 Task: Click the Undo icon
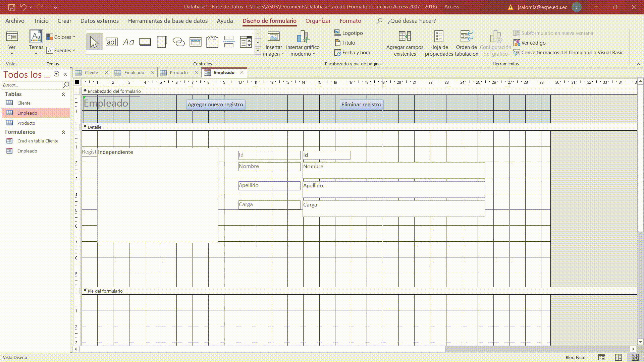click(23, 7)
